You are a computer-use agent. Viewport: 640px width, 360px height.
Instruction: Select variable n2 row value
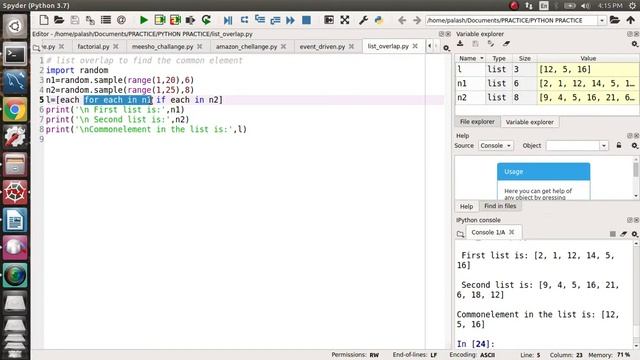point(588,98)
